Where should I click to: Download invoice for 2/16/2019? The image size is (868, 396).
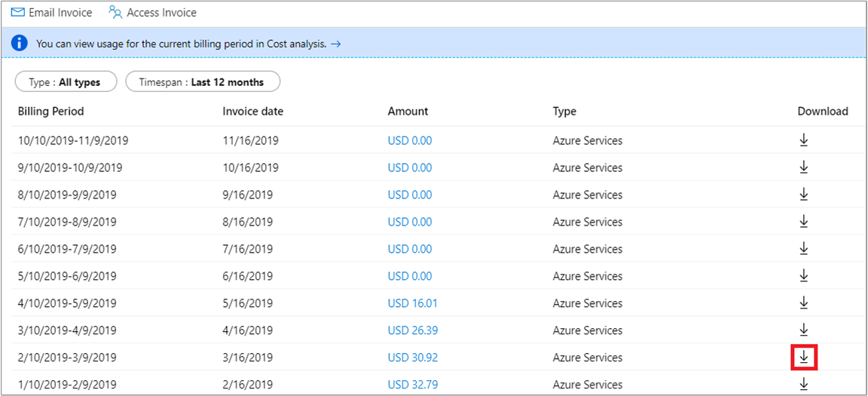point(804,384)
